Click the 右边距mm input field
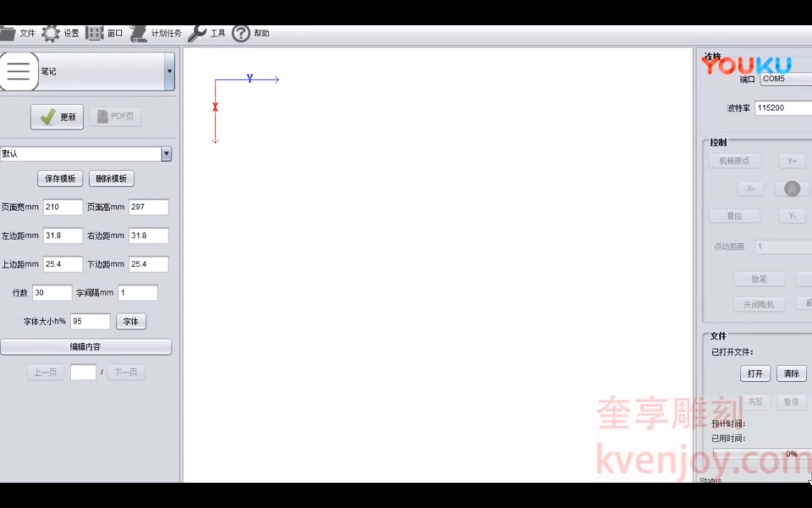 (148, 235)
